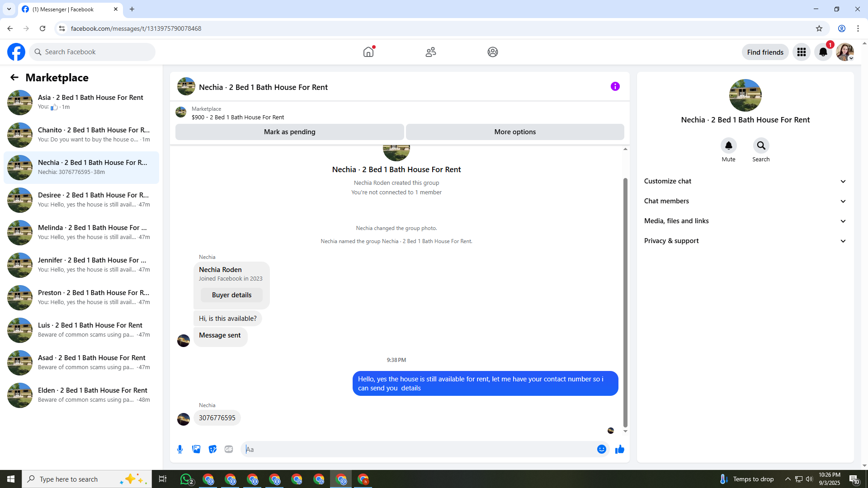Open the Facebook menu grid icon
This screenshot has width=868, height=488.
802,52
